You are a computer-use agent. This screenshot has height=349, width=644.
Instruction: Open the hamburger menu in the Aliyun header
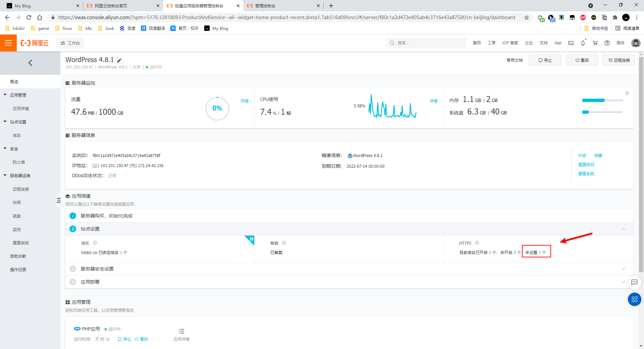(8, 43)
